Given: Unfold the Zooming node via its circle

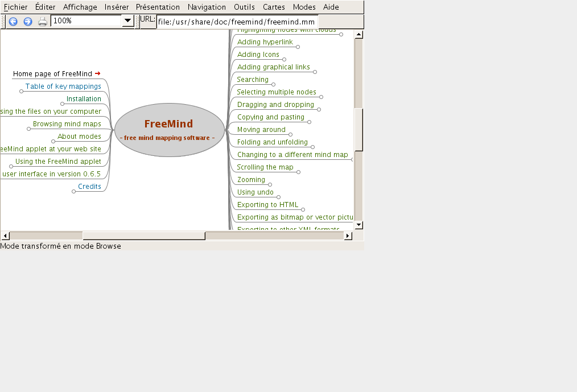Looking at the screenshot, I should (x=270, y=185).
